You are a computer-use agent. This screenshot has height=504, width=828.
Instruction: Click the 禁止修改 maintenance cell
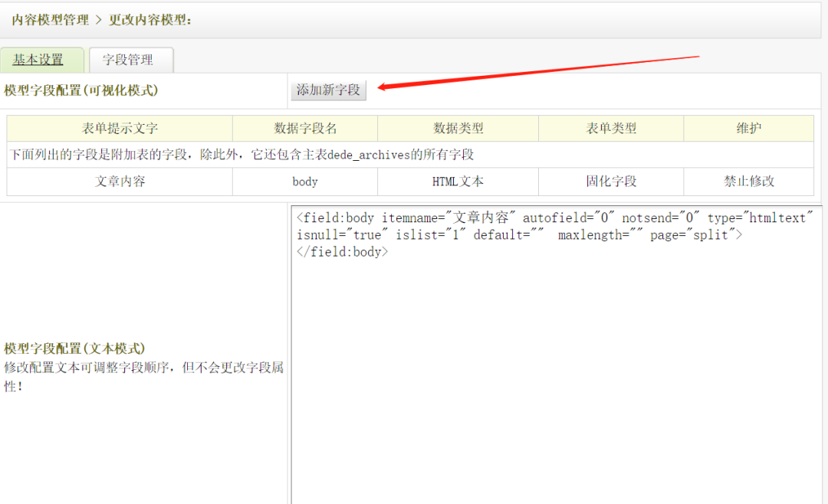[748, 182]
